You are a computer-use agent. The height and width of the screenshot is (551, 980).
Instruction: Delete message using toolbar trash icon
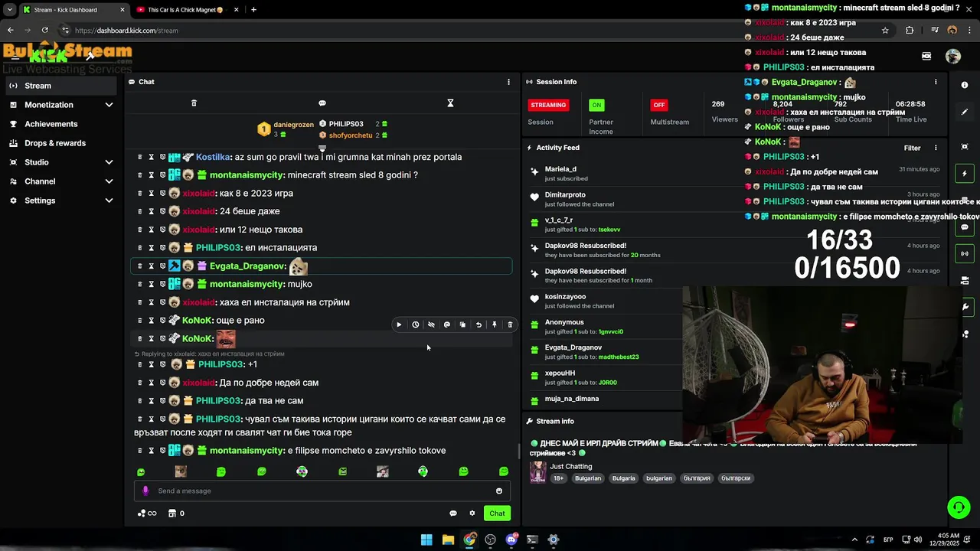(510, 325)
